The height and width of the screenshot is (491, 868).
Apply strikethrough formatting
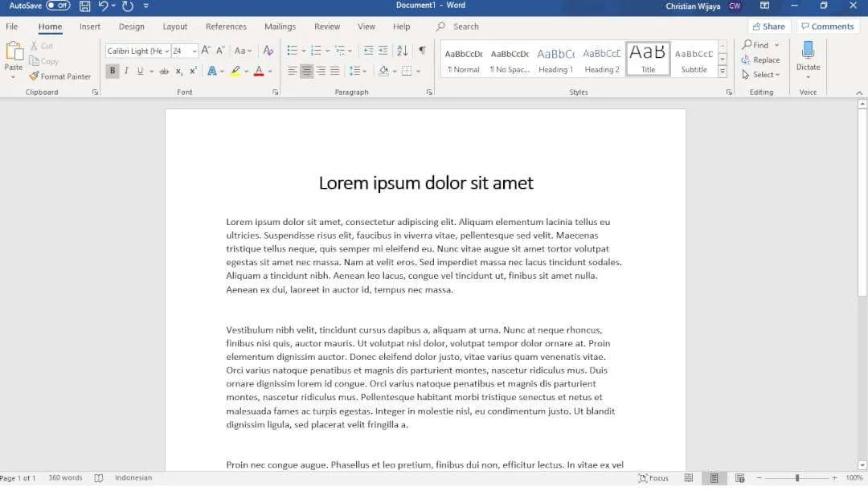coord(165,71)
